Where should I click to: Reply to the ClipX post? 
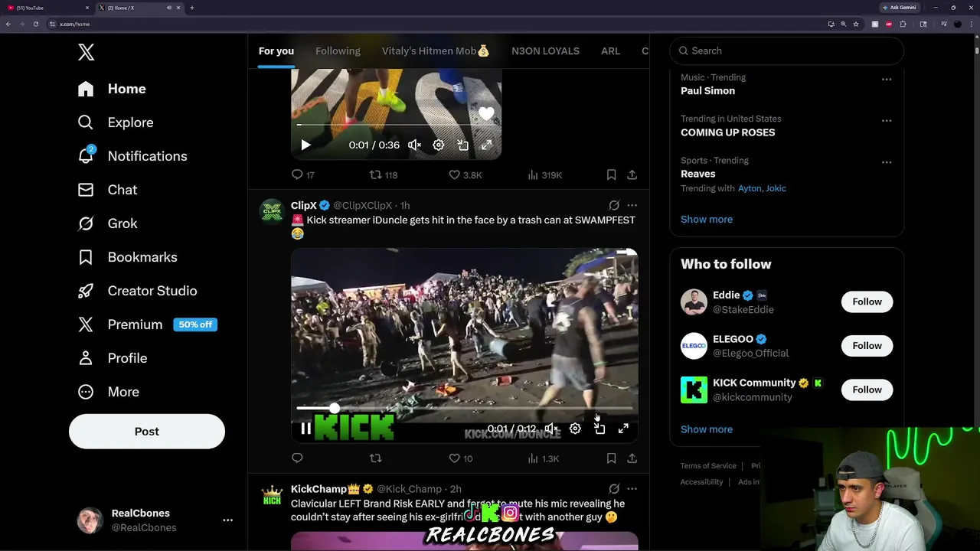pos(297,458)
